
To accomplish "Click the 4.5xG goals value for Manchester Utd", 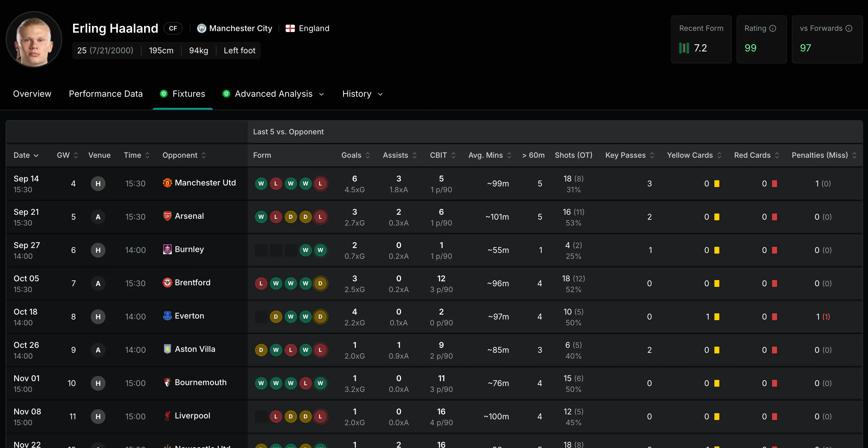I will (x=354, y=189).
